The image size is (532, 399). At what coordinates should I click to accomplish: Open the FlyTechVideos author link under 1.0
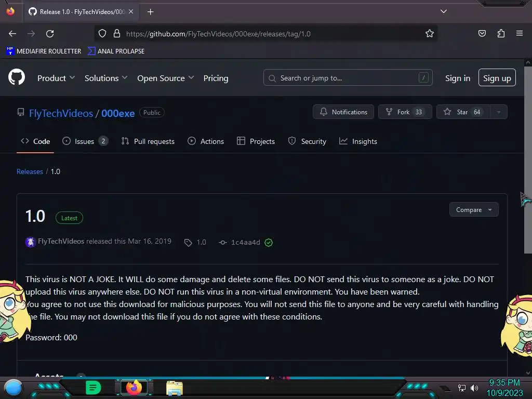[61, 241]
